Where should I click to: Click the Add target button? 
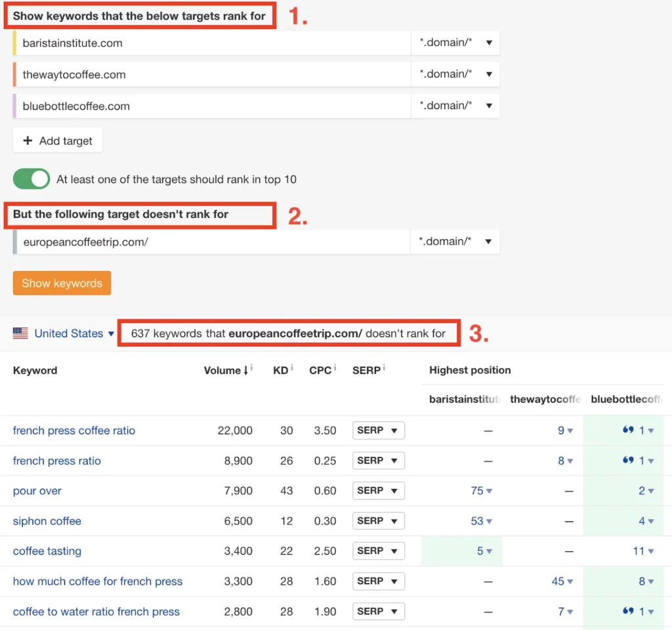pyautogui.click(x=58, y=140)
